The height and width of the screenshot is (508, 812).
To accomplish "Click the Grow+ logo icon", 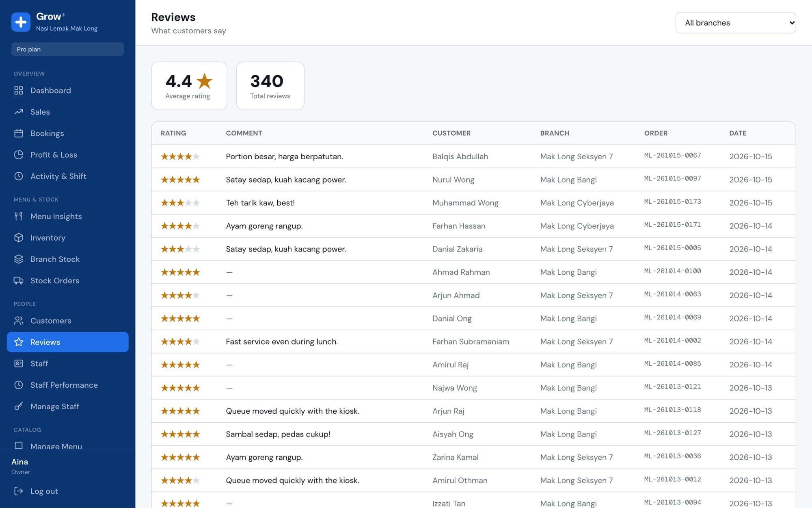I will pos(21,22).
